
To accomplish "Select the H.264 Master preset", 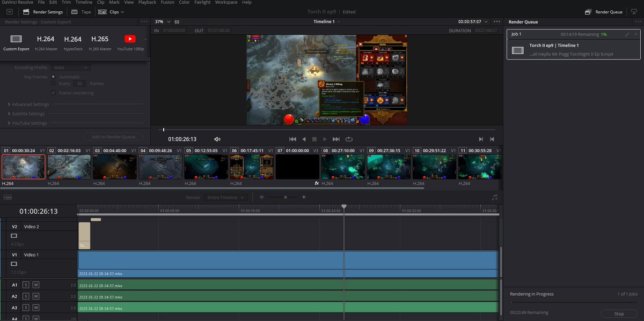I will [46, 42].
